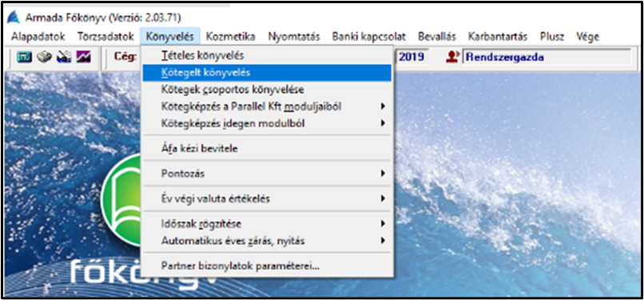Open the Karbantartás menu
644x300 pixels.
coord(497,37)
